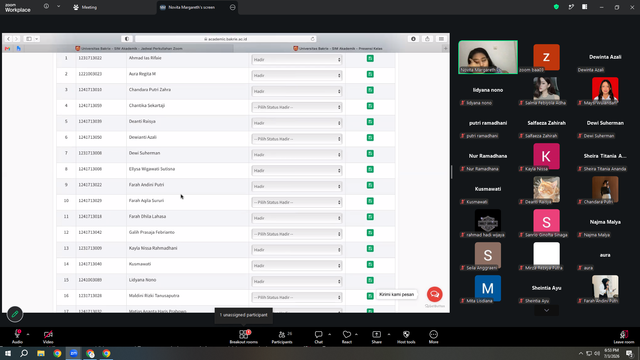Viewport: 640px width, 360px height.
Task: Open attendance dropdown for Kayla Nissa Rahmadhani
Action: point(297,250)
